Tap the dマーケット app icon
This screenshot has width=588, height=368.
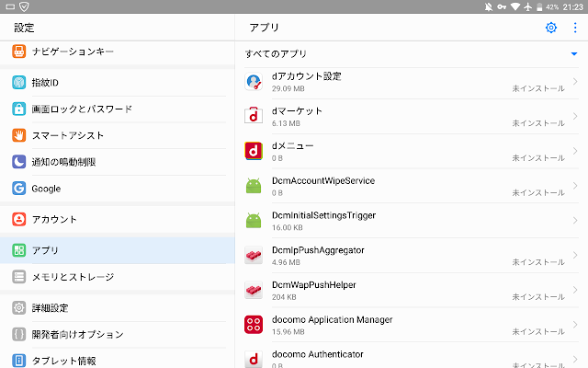(254, 116)
